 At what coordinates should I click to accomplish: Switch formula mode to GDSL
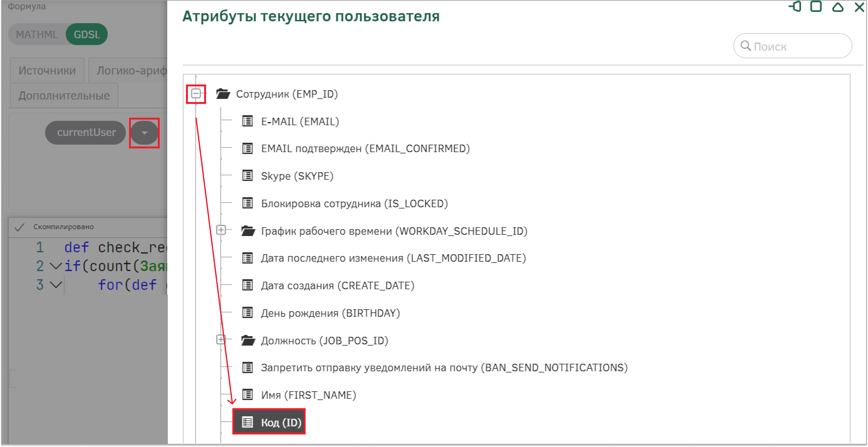point(87,34)
